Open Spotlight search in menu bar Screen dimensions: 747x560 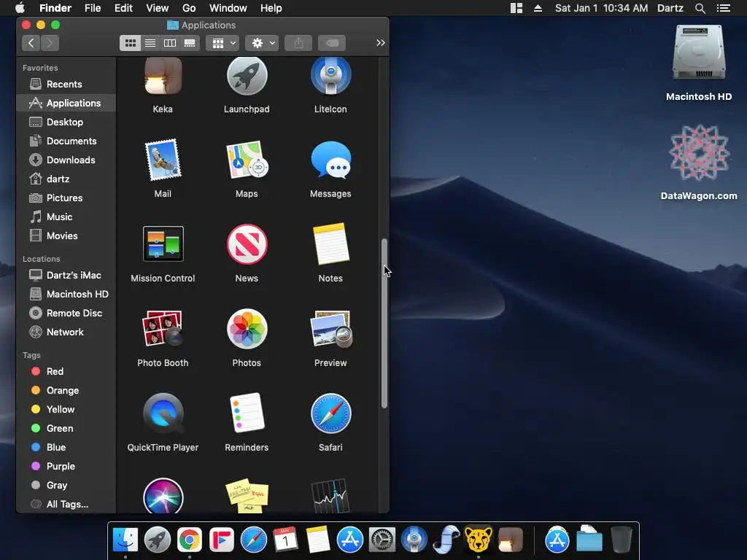tap(700, 8)
